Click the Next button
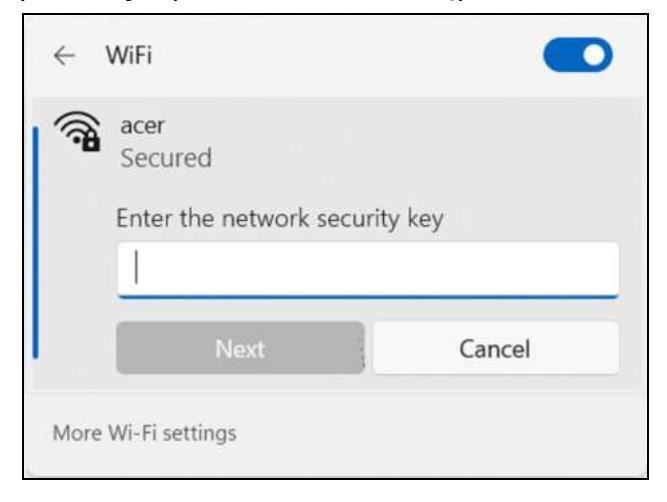 tap(240, 348)
